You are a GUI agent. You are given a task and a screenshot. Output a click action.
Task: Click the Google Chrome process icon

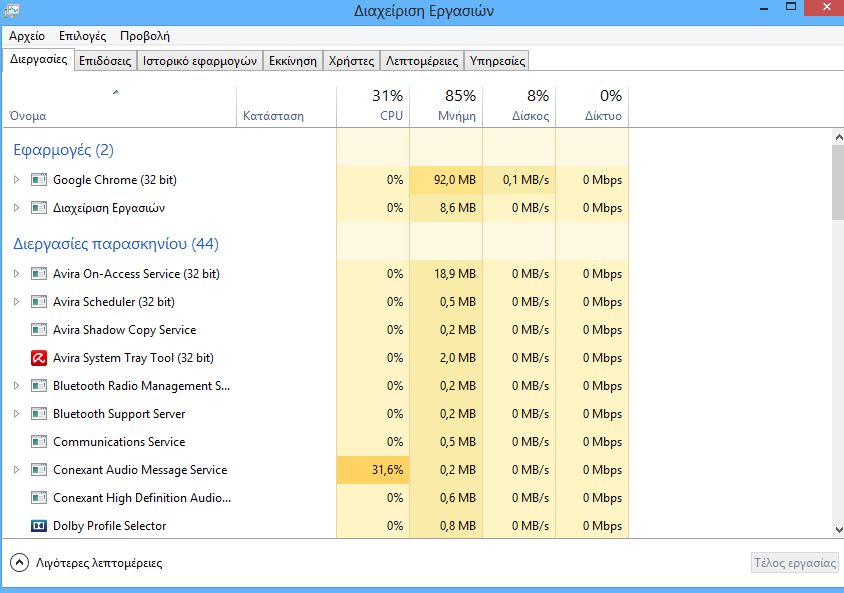point(39,180)
